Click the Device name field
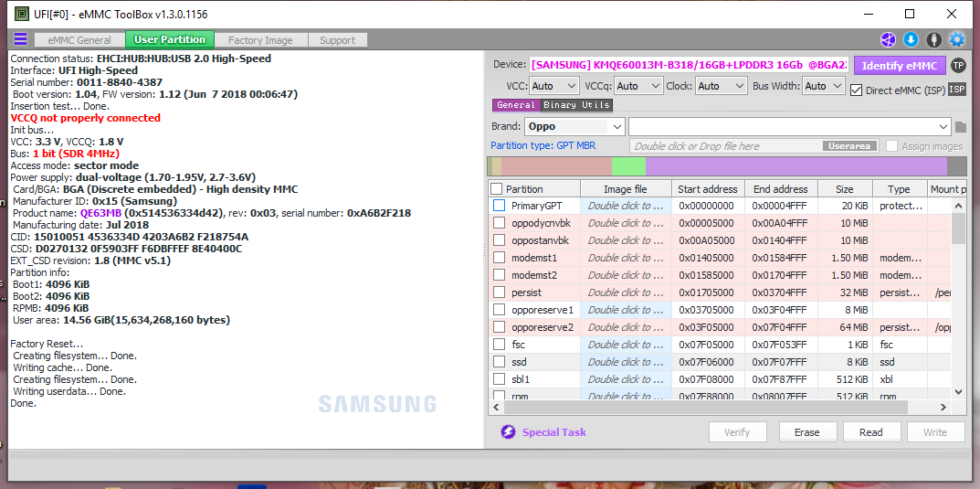Screen dimensions: 980x489 [x=689, y=64]
